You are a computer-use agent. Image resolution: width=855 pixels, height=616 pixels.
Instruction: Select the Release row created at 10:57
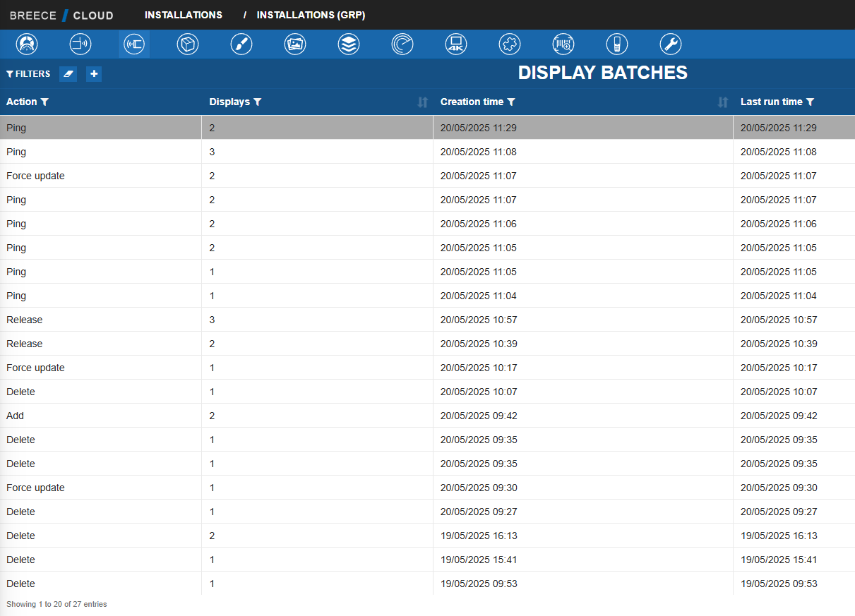pos(427,320)
